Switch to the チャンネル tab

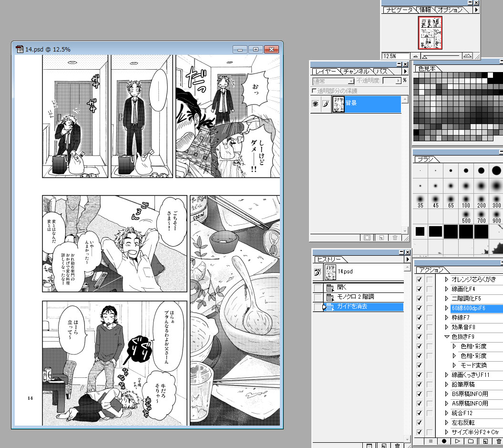point(356,72)
